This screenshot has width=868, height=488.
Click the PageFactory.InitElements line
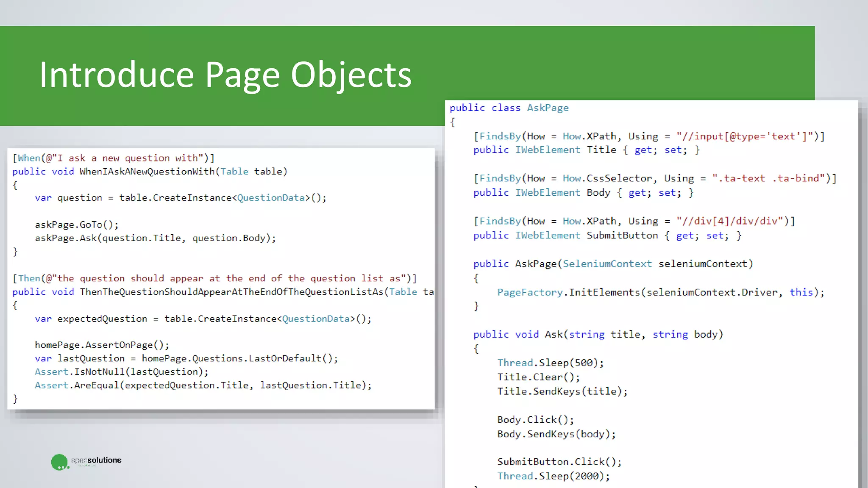[x=661, y=292]
